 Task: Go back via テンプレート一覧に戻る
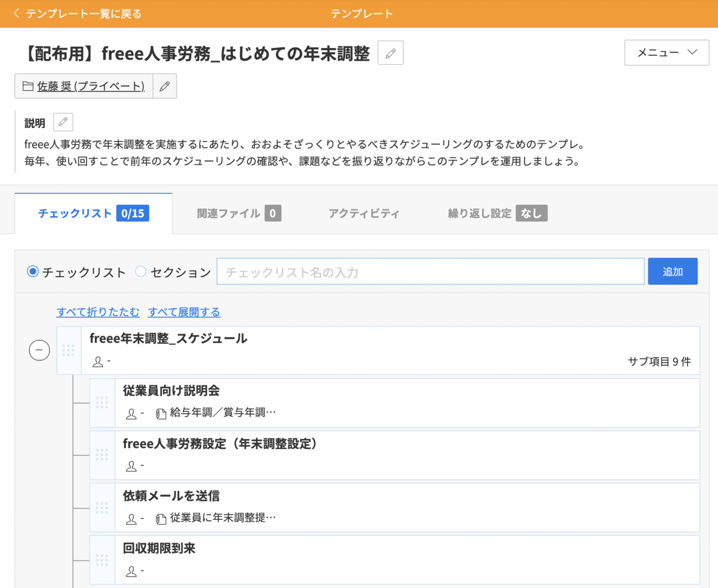point(84,14)
